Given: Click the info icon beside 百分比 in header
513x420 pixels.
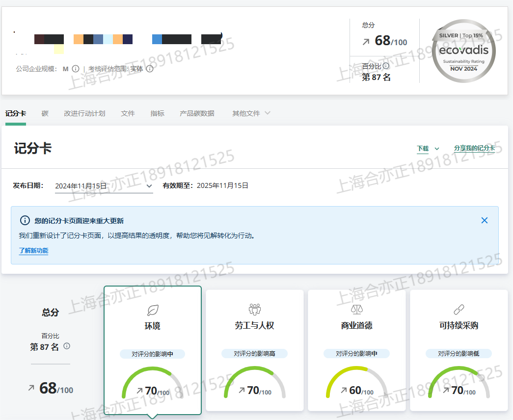Looking at the screenshot, I should (x=386, y=66).
